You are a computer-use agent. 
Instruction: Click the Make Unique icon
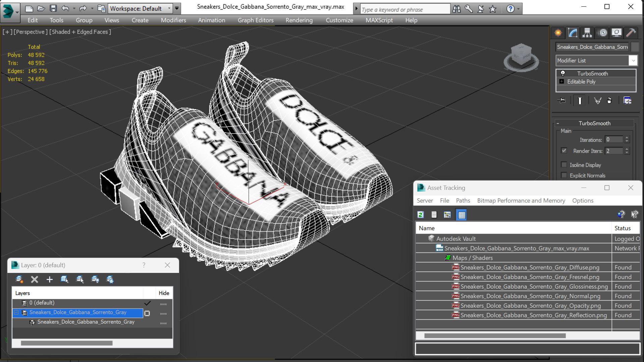[x=597, y=100]
